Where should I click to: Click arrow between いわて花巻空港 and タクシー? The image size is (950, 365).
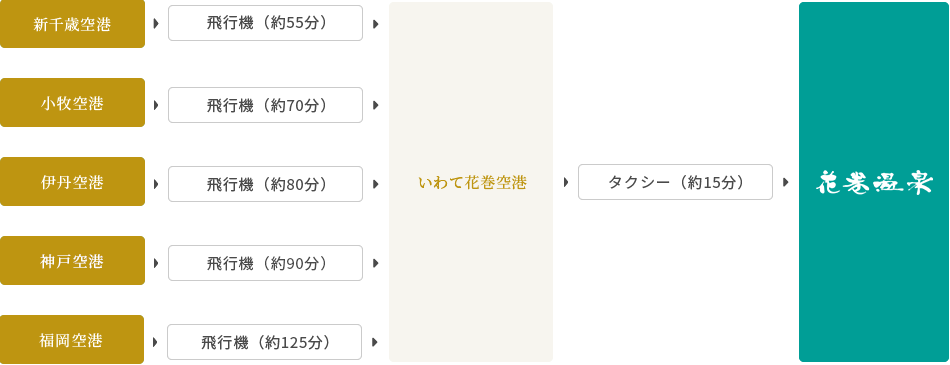[x=566, y=182]
